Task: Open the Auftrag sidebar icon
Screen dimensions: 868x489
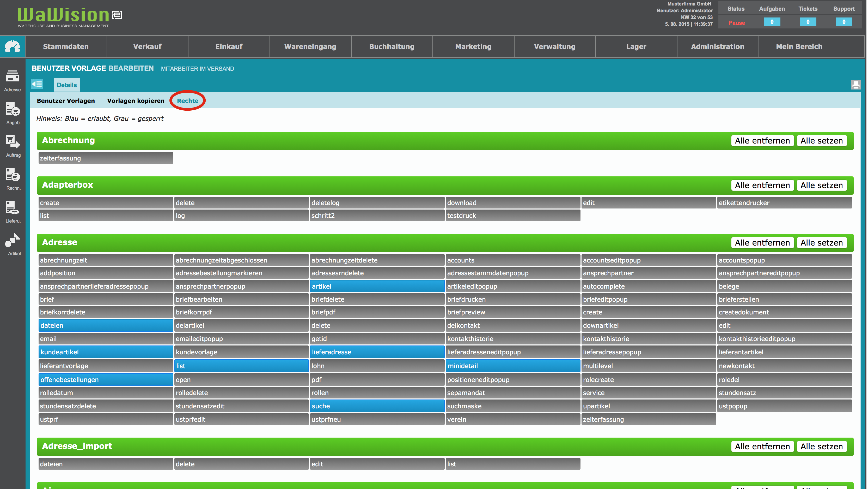Action: (13, 142)
